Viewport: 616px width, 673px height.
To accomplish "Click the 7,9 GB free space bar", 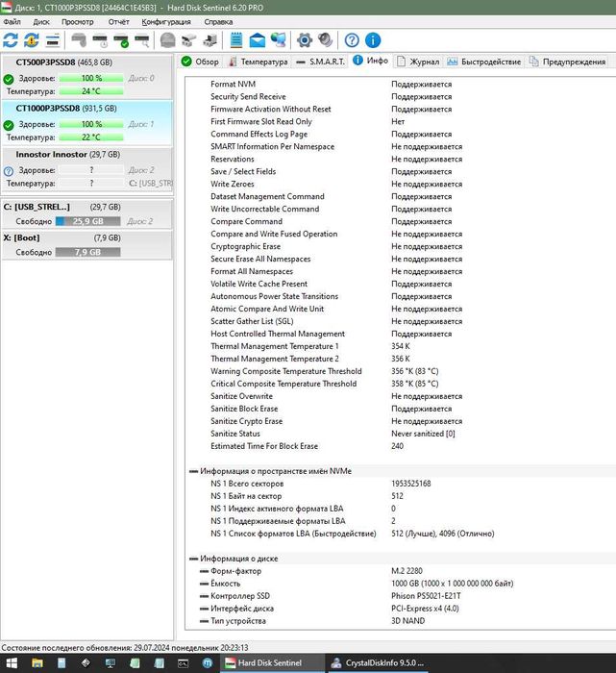I will 88,252.
